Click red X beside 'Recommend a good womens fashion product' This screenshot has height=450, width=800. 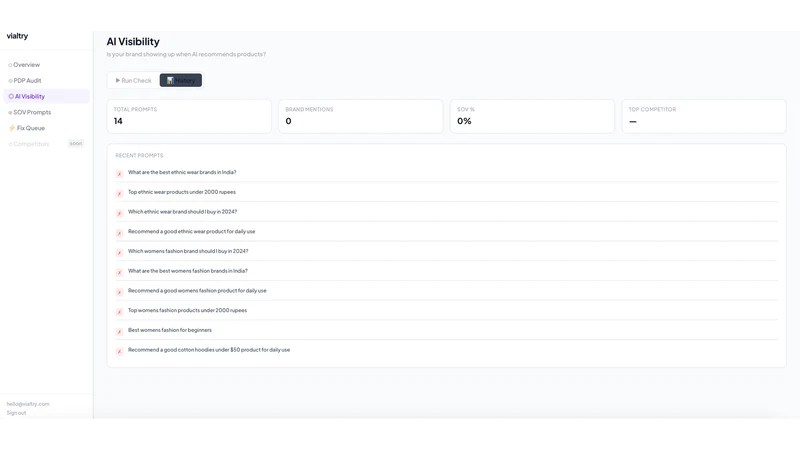[x=119, y=292]
